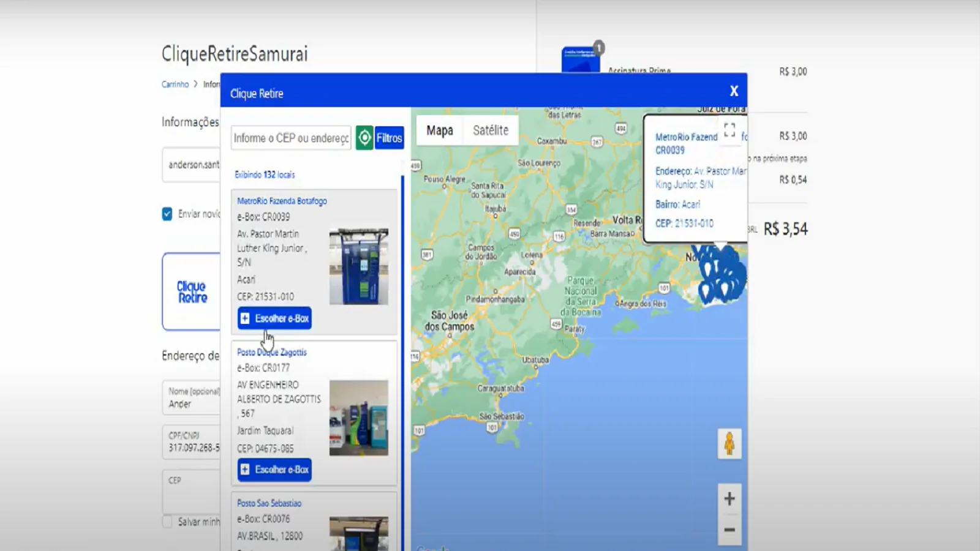Zoom out on the map

729,530
